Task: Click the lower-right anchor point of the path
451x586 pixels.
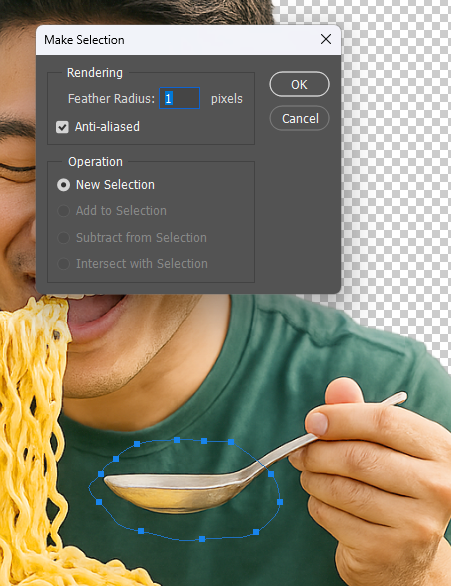Action: click(x=256, y=532)
